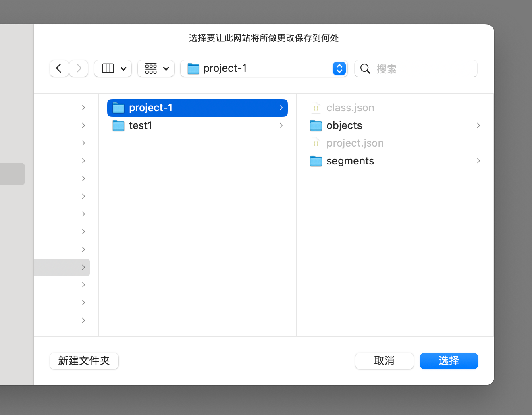Expand the objects folder via its chevron

coord(478,125)
